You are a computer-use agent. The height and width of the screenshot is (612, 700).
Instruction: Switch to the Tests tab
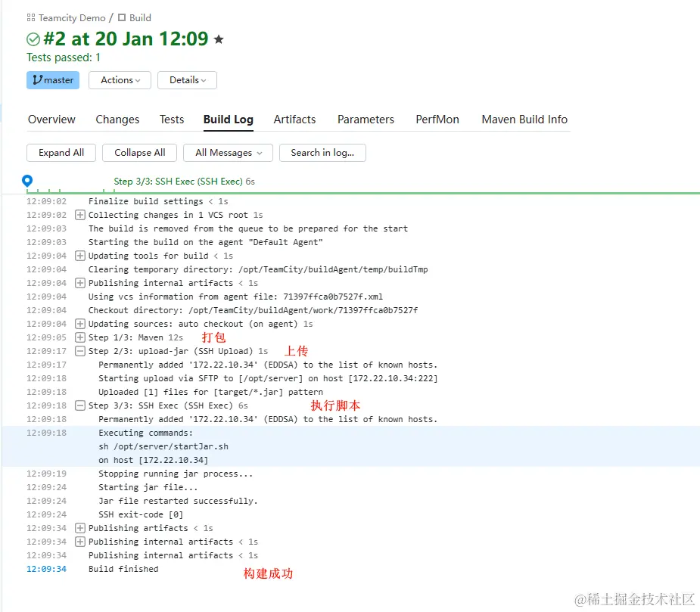[172, 120]
